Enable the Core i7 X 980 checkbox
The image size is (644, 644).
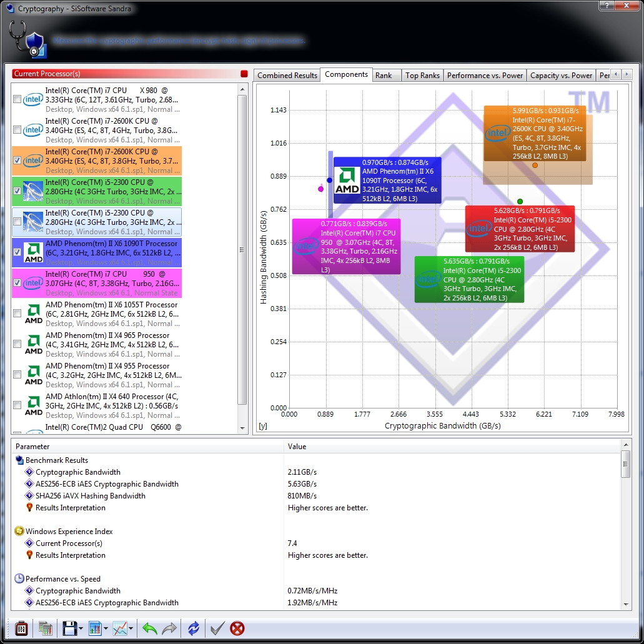(x=17, y=99)
